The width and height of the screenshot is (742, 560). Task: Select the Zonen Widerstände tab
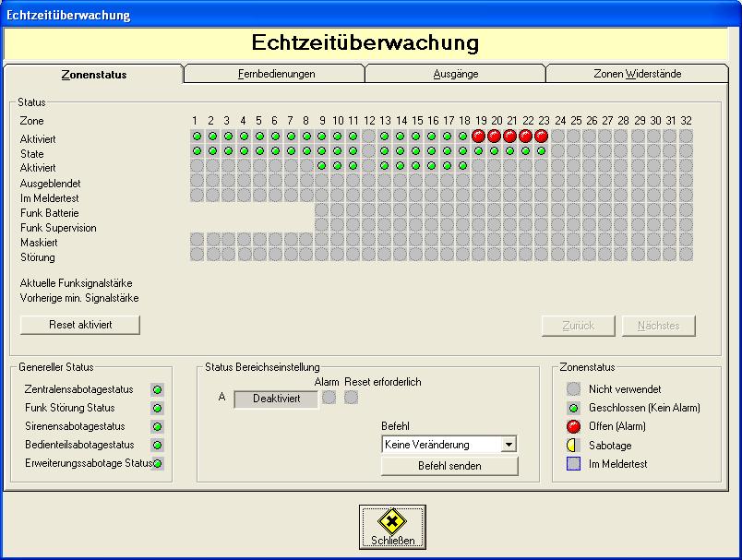[637, 74]
